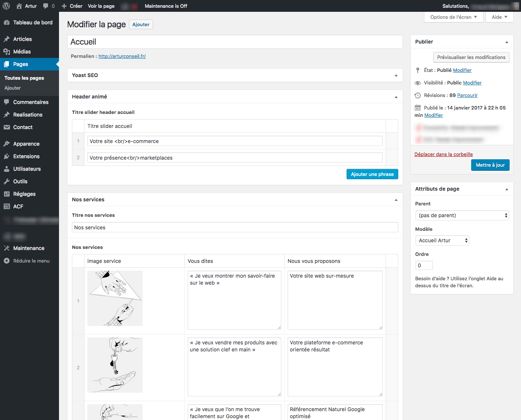Click the Ordre number field
The width and height of the screenshot is (521, 420).
pos(424,265)
